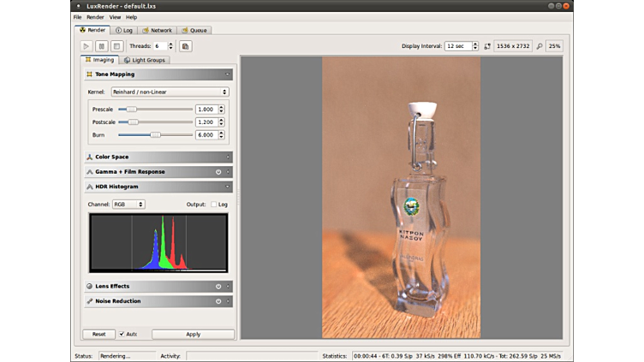Open the Render menu
Screen dimensions: 644x362
(x=95, y=17)
